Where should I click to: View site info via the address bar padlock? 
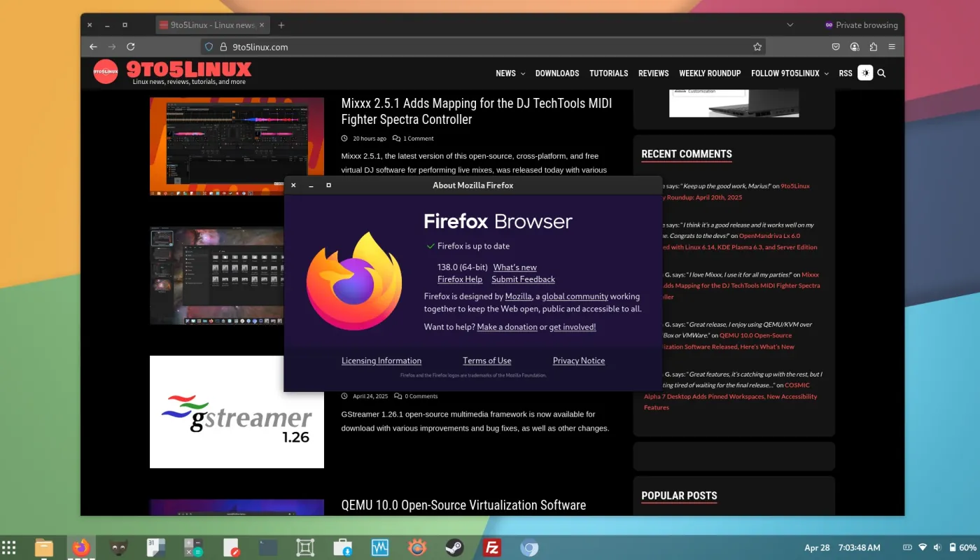coord(223,47)
